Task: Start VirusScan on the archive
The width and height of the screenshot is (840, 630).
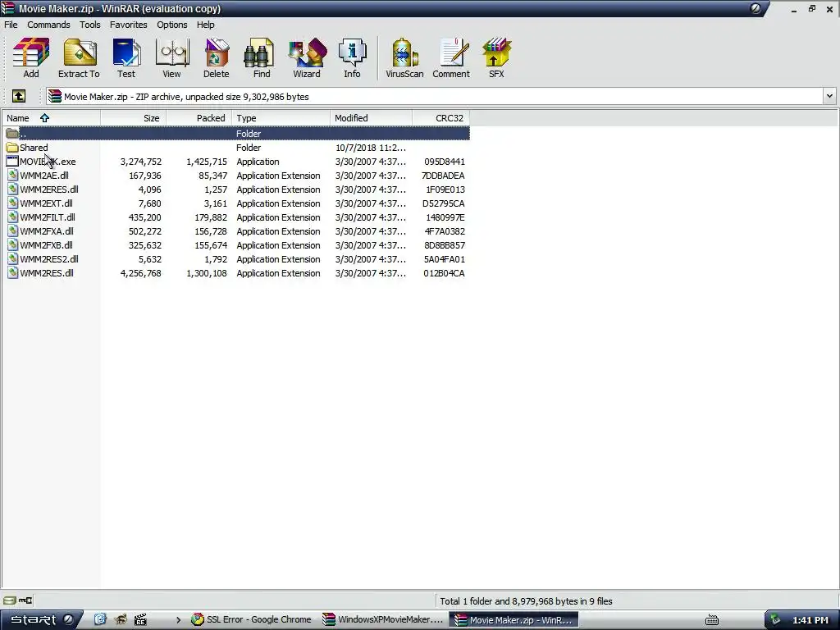Action: [404, 58]
